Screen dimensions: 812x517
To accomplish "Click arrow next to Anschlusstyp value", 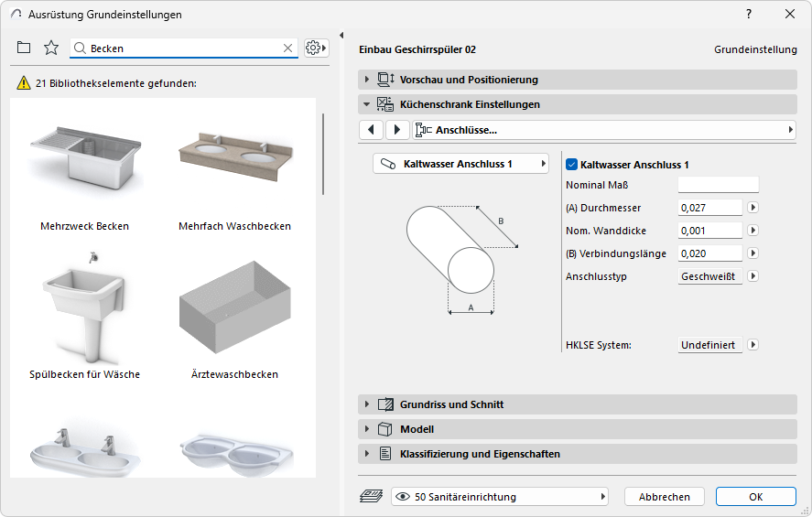I will pos(753,276).
